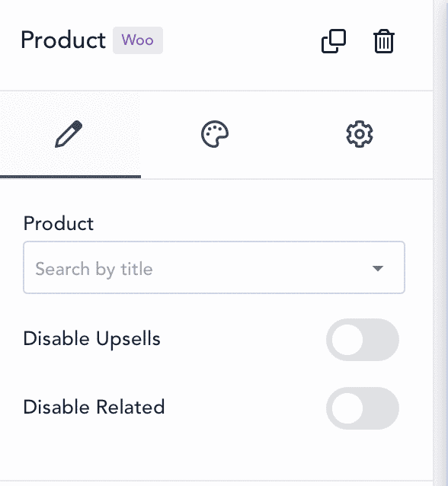Image resolution: width=448 pixels, height=486 pixels.
Task: Click the Product heading at the panel top
Action: click(63, 40)
